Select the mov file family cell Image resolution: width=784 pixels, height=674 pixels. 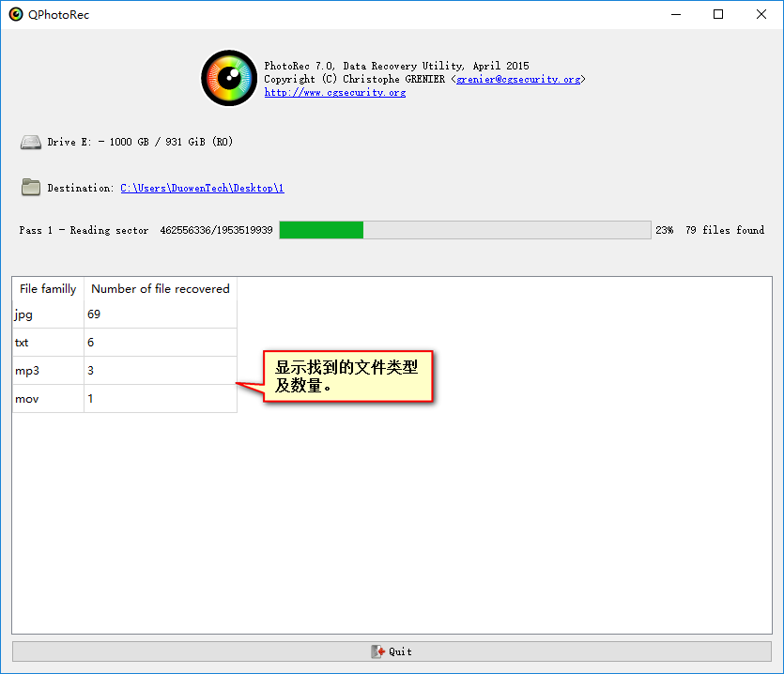48,399
